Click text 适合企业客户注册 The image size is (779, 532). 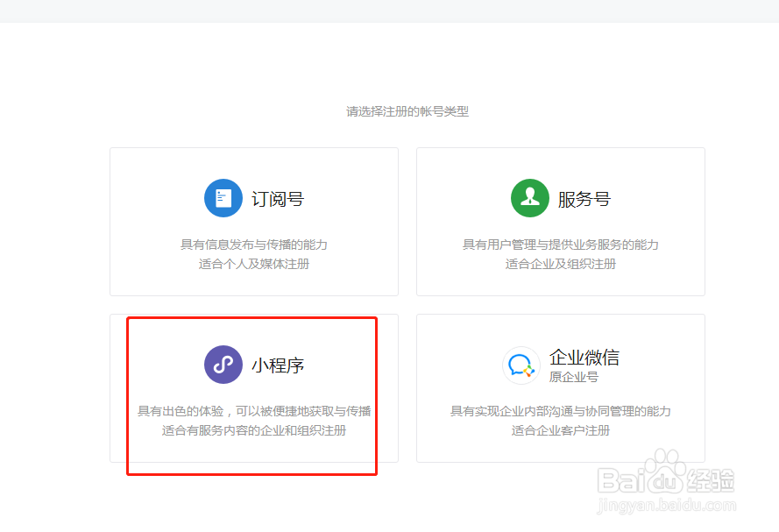coord(561,430)
